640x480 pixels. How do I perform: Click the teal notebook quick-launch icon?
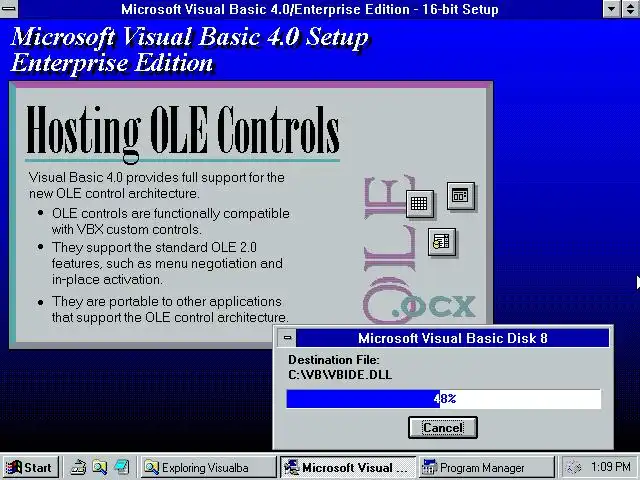coord(122,467)
